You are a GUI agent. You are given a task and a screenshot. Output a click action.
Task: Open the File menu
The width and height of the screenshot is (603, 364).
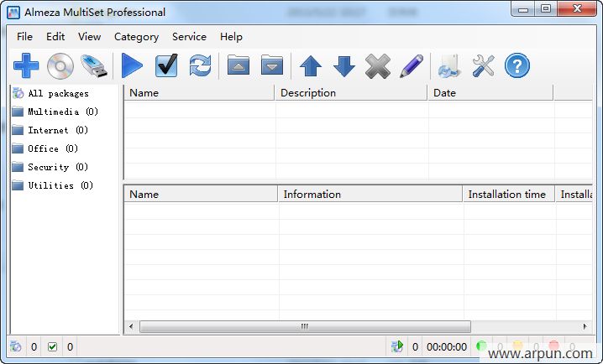24,37
